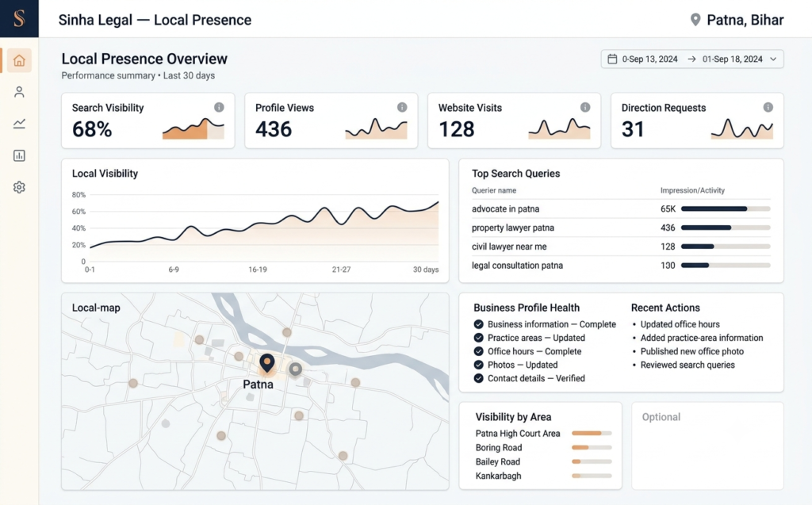Open the bar chart reports sidebar icon
The image size is (812, 505).
[19, 155]
